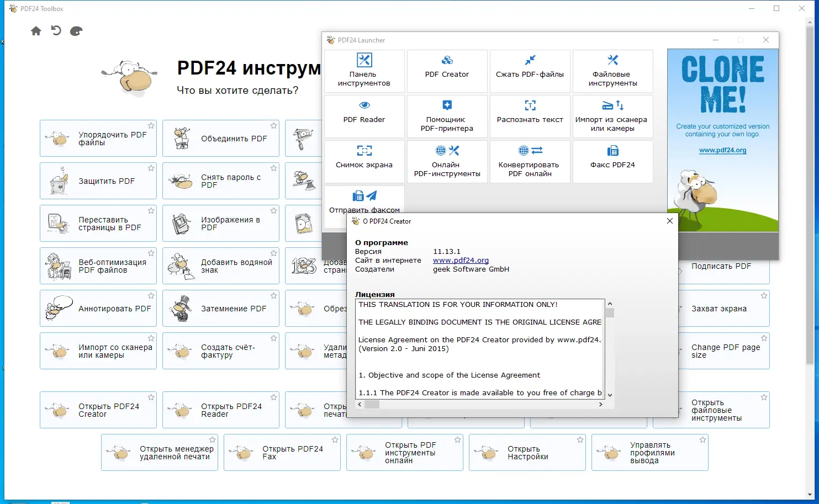Click the CLONE ME! advertisement banner
Image resolution: width=819 pixels, height=504 pixels.
point(723,140)
